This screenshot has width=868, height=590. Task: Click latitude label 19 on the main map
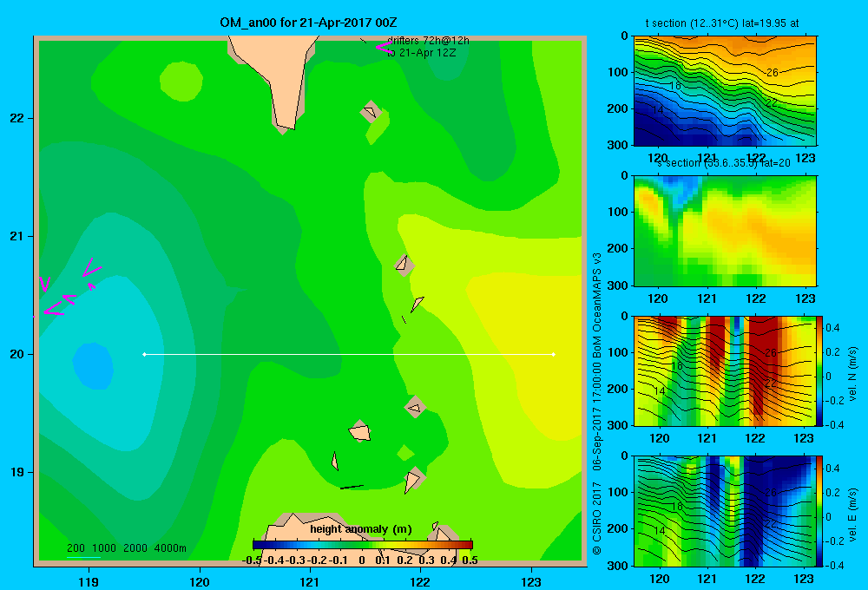click(17, 472)
